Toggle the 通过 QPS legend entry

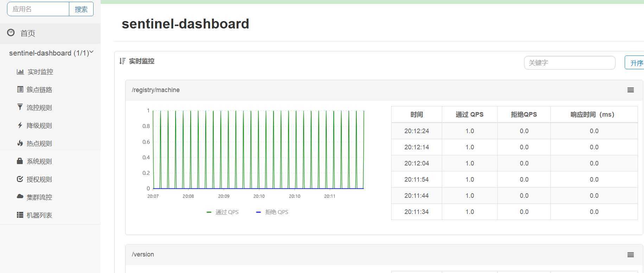point(223,212)
